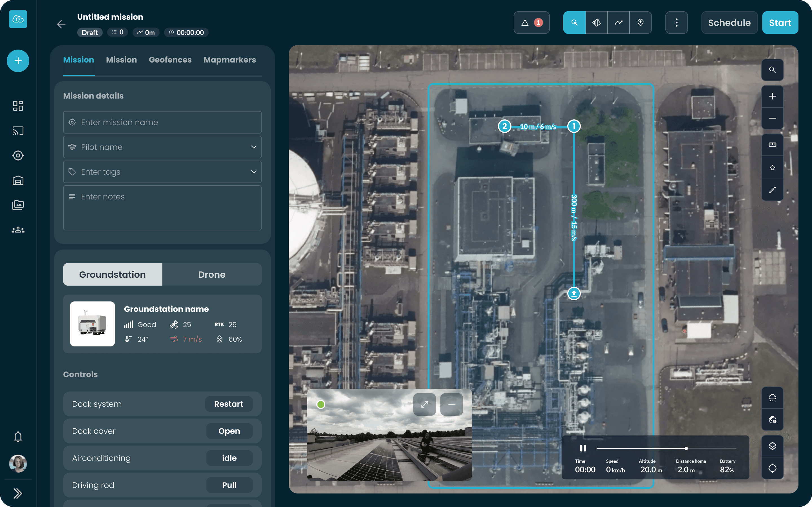The image size is (812, 507).
Task: Open the add map marker tool
Action: click(641, 23)
